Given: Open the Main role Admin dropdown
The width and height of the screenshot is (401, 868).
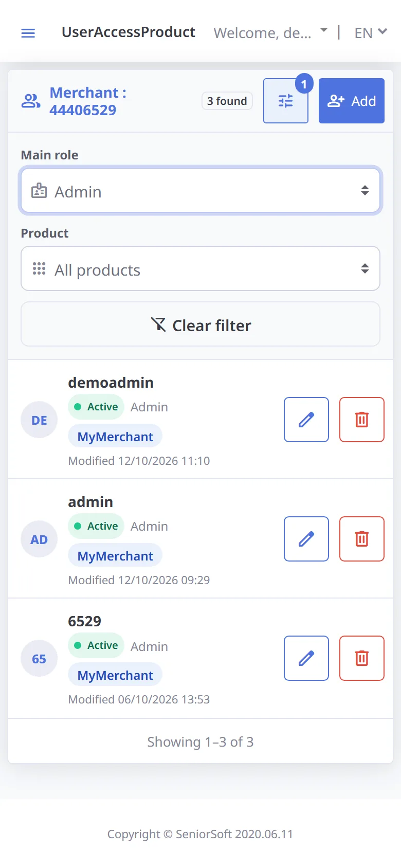Looking at the screenshot, I should tap(200, 191).
